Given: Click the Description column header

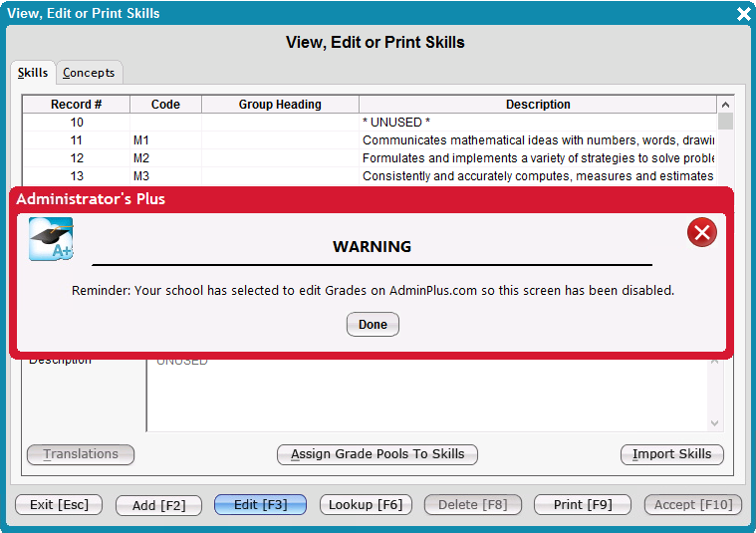Looking at the screenshot, I should [x=538, y=105].
